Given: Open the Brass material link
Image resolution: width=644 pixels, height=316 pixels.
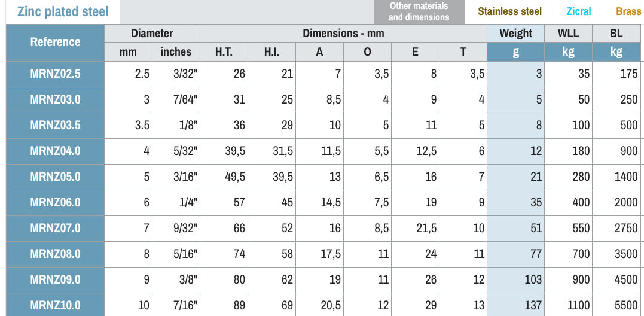Looking at the screenshot, I should point(628,11).
